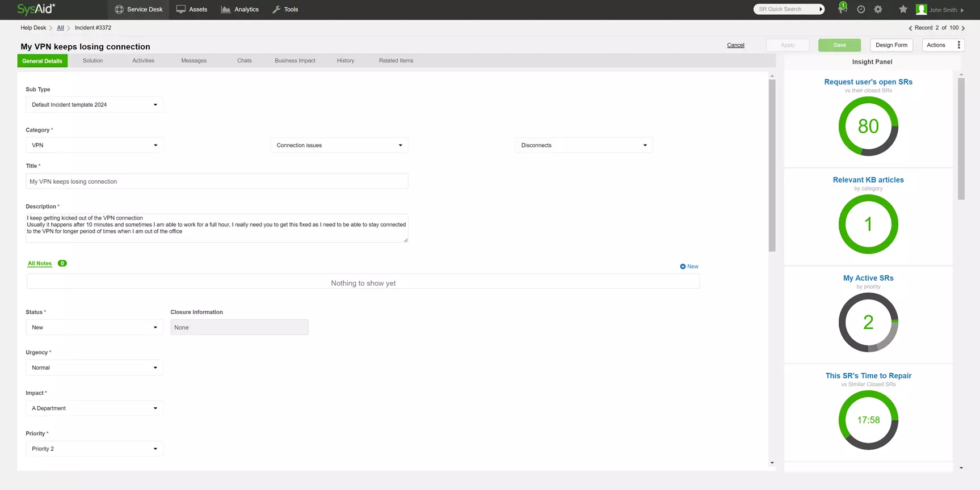Click the Description text area
Image resolution: width=980 pixels, height=490 pixels.
217,228
